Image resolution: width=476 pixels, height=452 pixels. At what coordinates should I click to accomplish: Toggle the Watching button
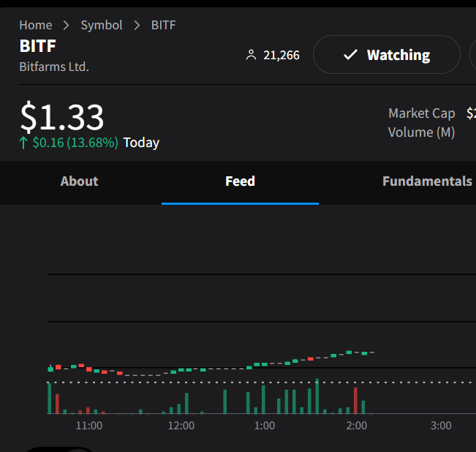click(x=387, y=55)
